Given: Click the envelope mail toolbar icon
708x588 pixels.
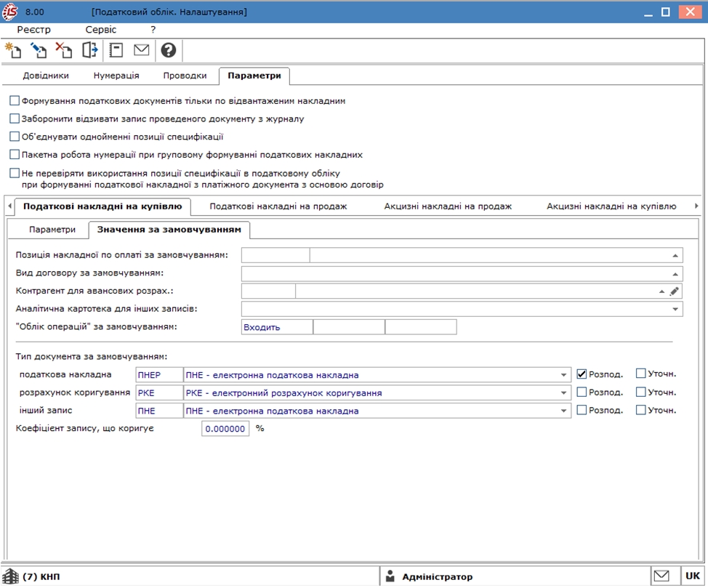Looking at the screenshot, I should pos(141,49).
